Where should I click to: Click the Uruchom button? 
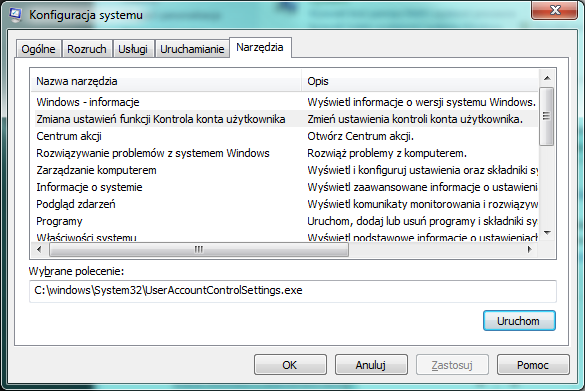pos(519,321)
